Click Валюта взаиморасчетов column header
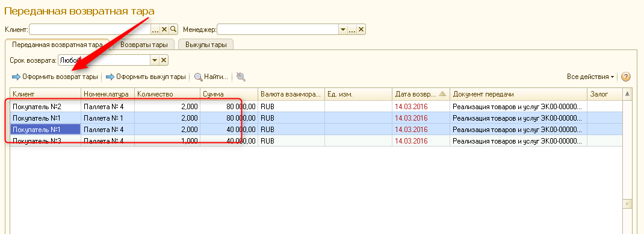This screenshot has height=234, width=644. 291,94
